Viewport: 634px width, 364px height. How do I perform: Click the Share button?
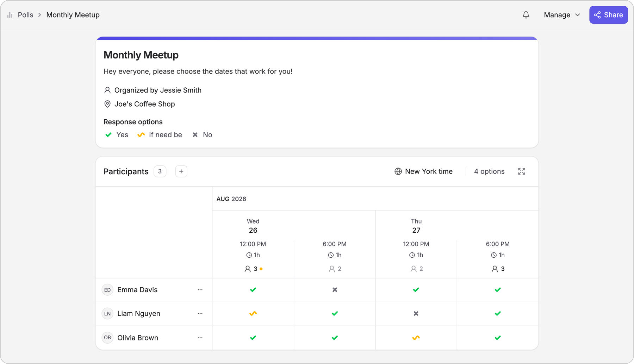609,15
